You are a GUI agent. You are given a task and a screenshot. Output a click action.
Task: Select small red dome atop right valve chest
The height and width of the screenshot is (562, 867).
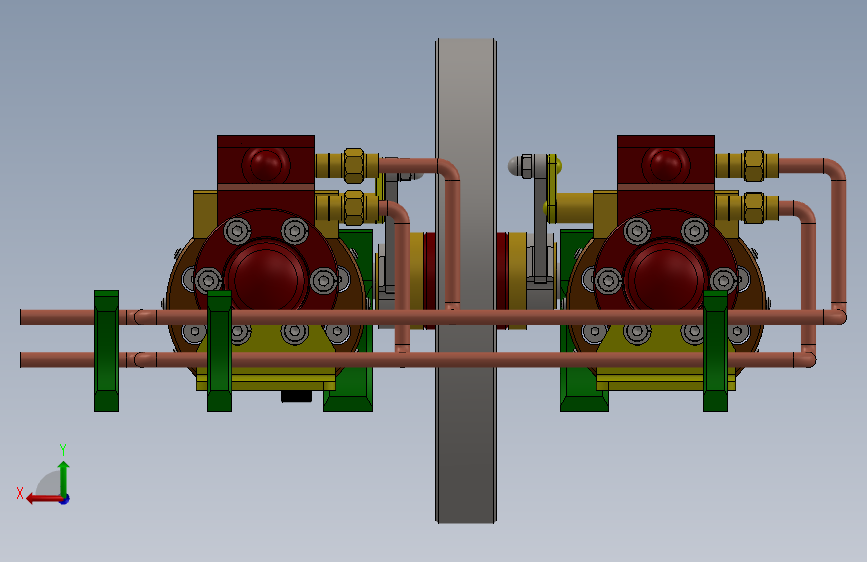click(x=666, y=164)
